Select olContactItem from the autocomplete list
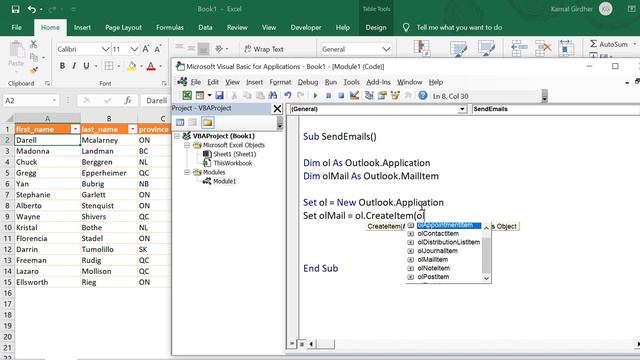640x360 pixels. [438, 233]
